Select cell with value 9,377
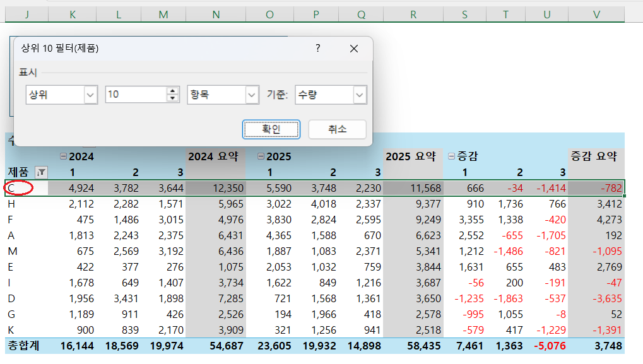The image size is (643, 364). pos(413,204)
